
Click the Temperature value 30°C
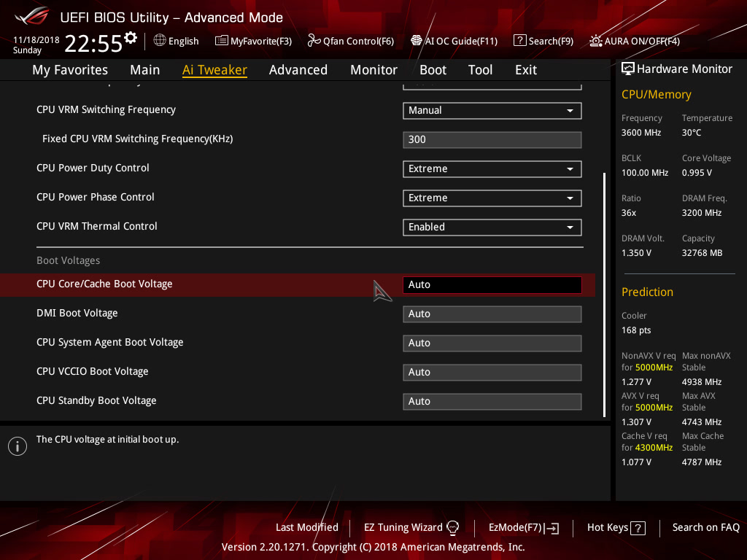[x=692, y=133]
